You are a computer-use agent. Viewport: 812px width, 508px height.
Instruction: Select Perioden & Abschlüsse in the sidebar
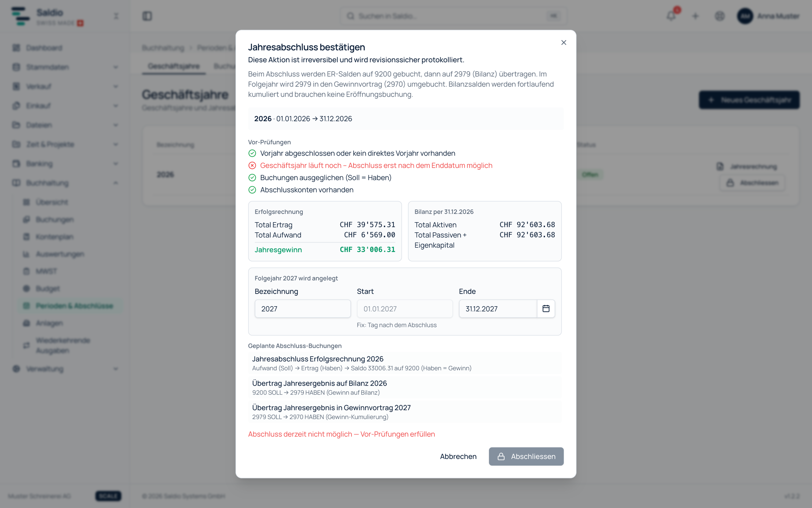(70, 306)
